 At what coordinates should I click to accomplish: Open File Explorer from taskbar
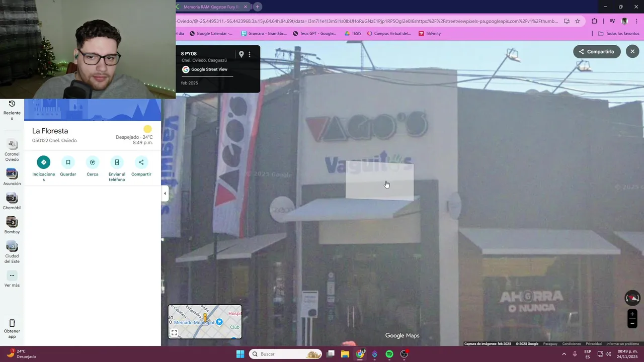pyautogui.click(x=345, y=354)
